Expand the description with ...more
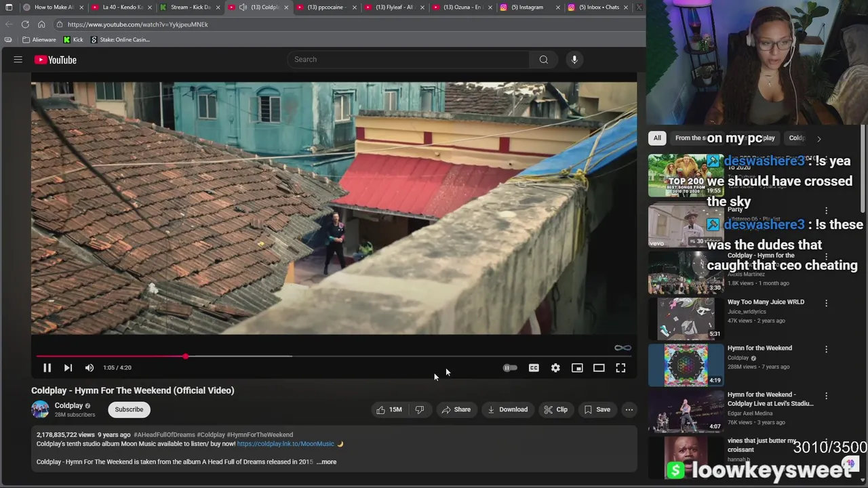The height and width of the screenshot is (488, 868). coord(326,462)
